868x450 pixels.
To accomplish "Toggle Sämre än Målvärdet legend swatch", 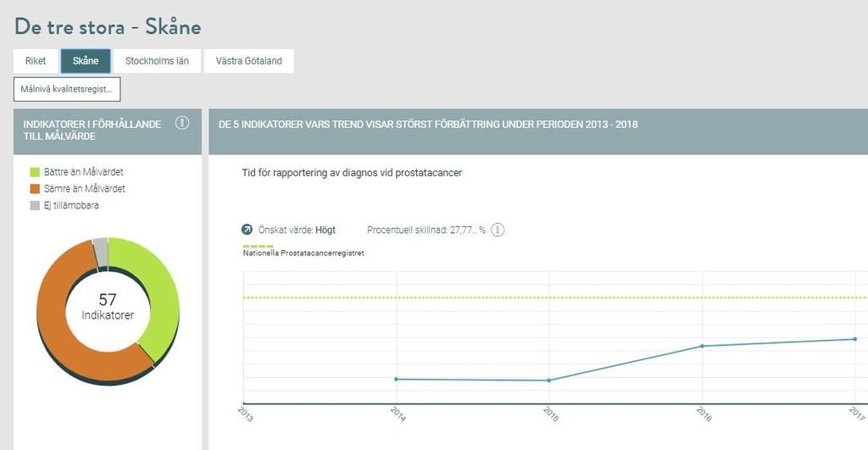I will pyautogui.click(x=35, y=189).
